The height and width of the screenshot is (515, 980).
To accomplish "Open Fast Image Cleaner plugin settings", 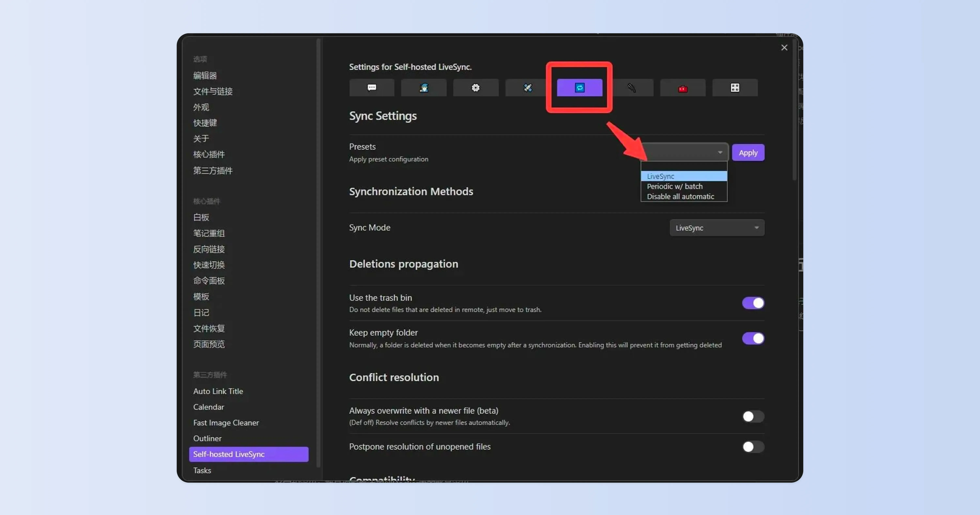I will click(x=226, y=423).
